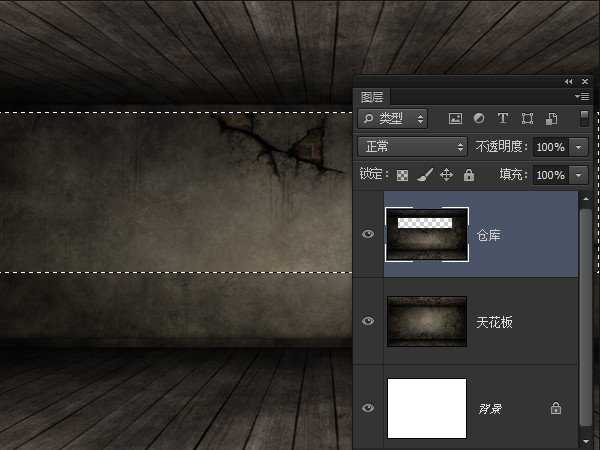Open the layers panel flyout menu

[x=583, y=97]
